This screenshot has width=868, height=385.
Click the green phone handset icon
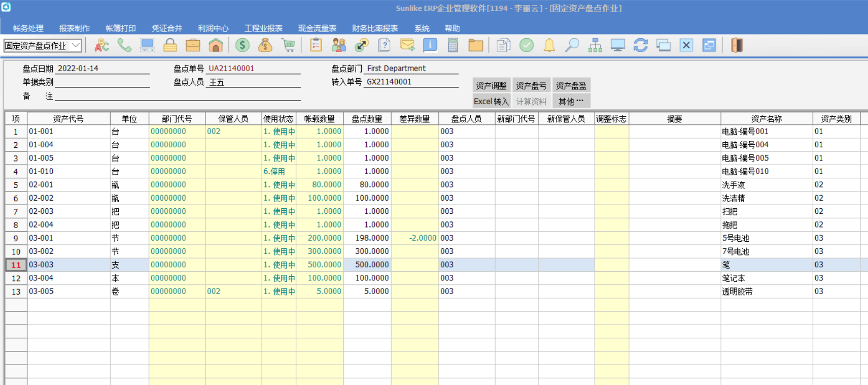tap(124, 45)
